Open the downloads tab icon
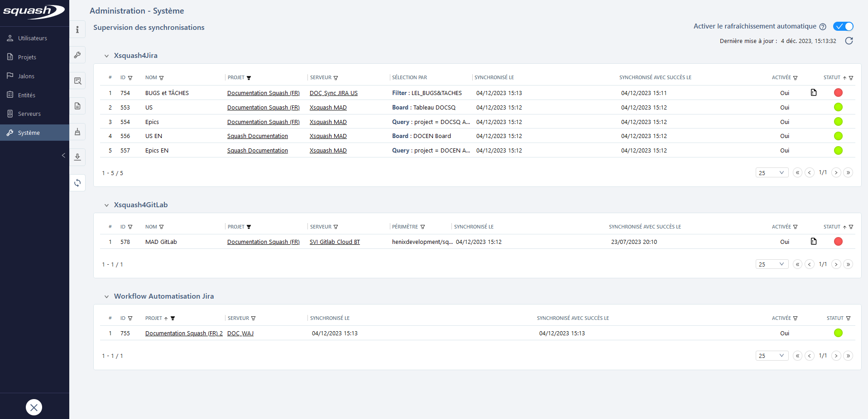Screen dimensions: 868x419 (77, 157)
